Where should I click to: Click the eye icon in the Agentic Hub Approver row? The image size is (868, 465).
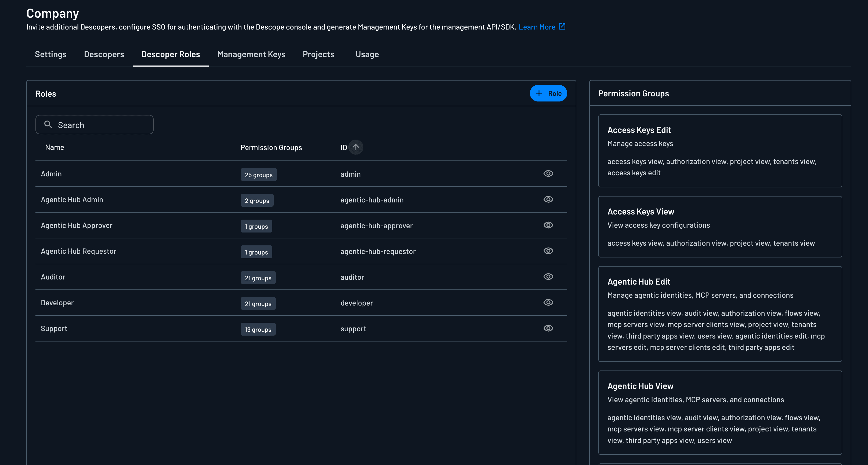tap(548, 225)
